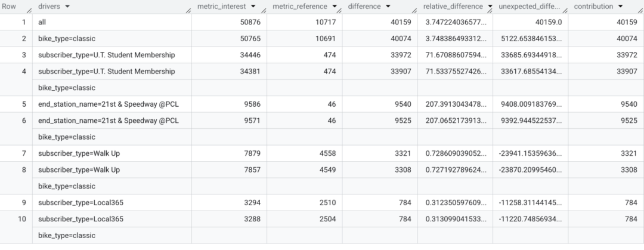The height and width of the screenshot is (250, 644).
Task: Click difference value 9540
Action: pos(403,104)
